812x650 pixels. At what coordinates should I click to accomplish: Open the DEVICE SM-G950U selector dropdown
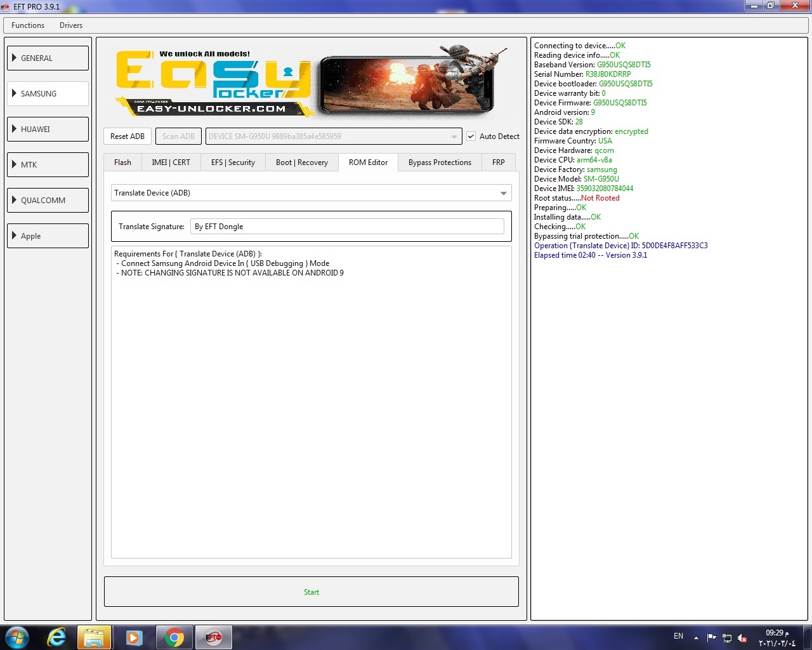click(334, 136)
